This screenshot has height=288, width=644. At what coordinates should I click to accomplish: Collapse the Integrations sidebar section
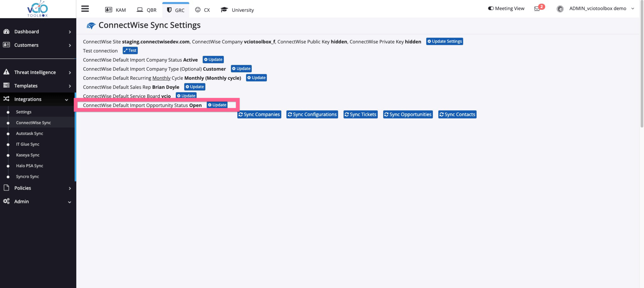[x=67, y=100]
